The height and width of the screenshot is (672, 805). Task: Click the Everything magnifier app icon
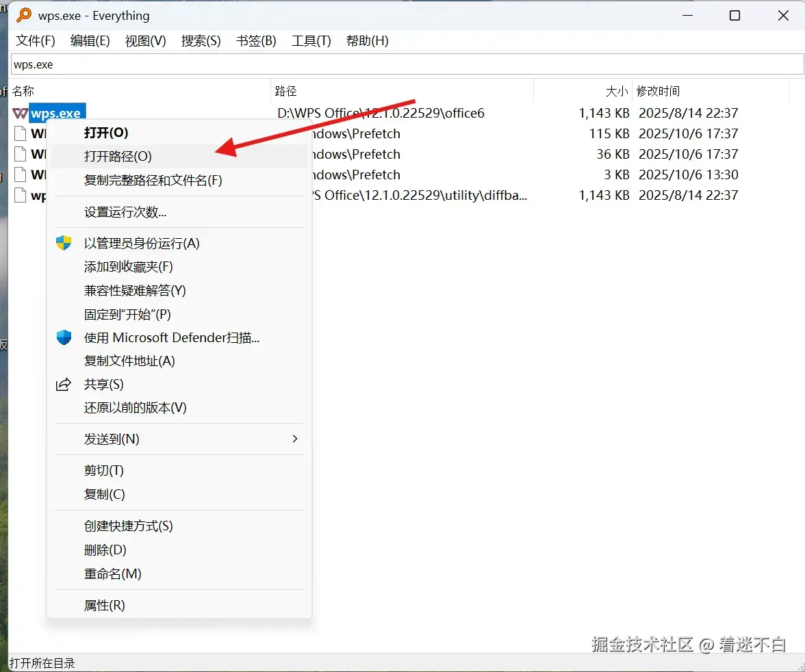(x=23, y=16)
